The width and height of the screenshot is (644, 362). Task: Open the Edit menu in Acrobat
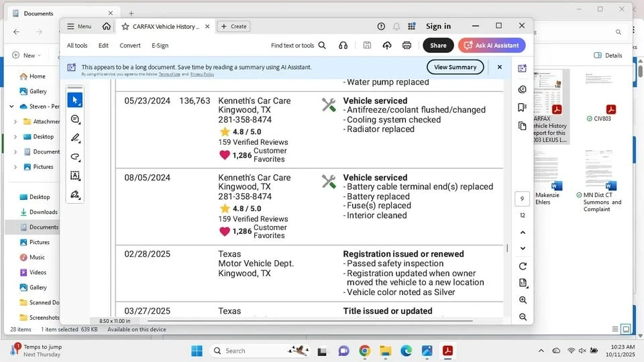[x=103, y=46]
